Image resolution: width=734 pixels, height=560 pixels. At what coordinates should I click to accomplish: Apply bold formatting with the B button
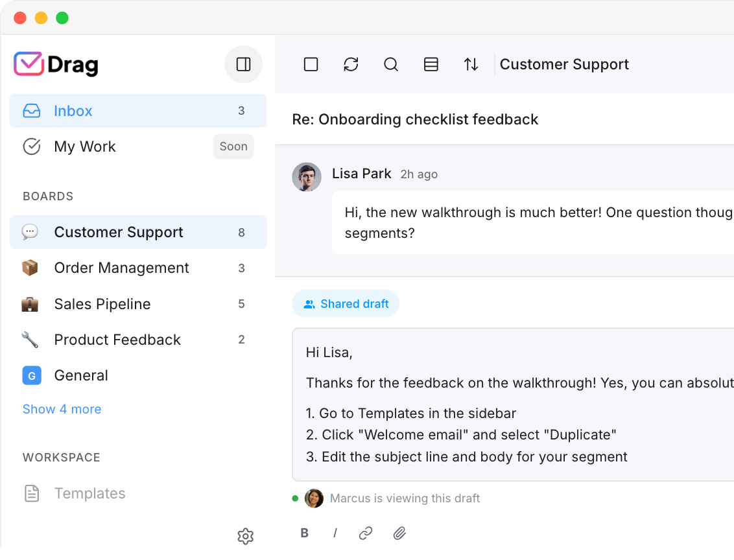click(304, 533)
